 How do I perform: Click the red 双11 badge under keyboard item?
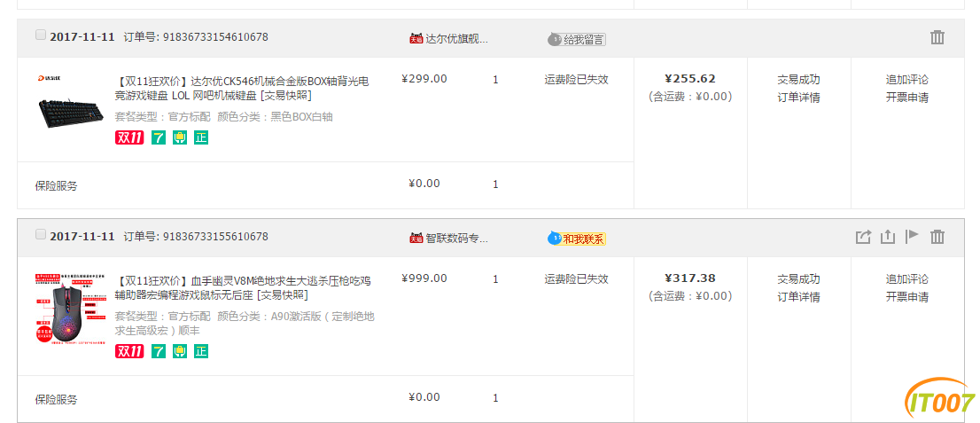click(129, 137)
